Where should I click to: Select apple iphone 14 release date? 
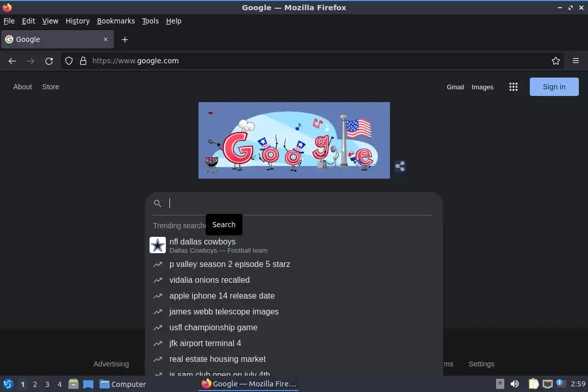[x=294, y=296]
